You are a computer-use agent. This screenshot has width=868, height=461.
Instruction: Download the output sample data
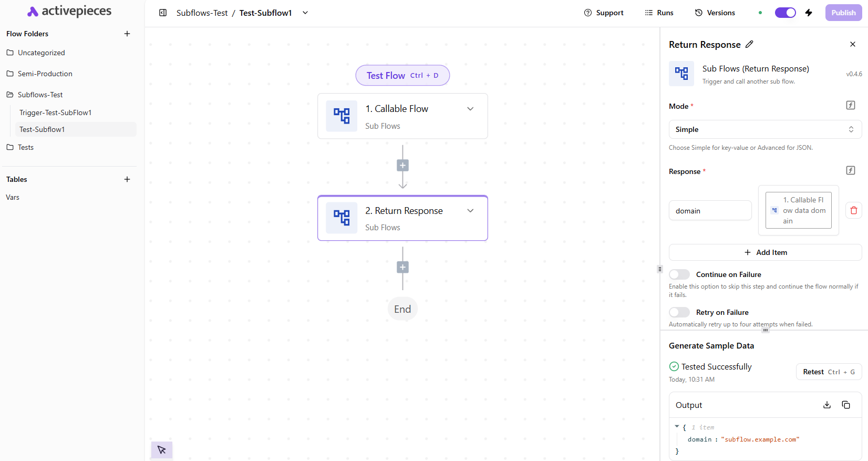pyautogui.click(x=826, y=405)
